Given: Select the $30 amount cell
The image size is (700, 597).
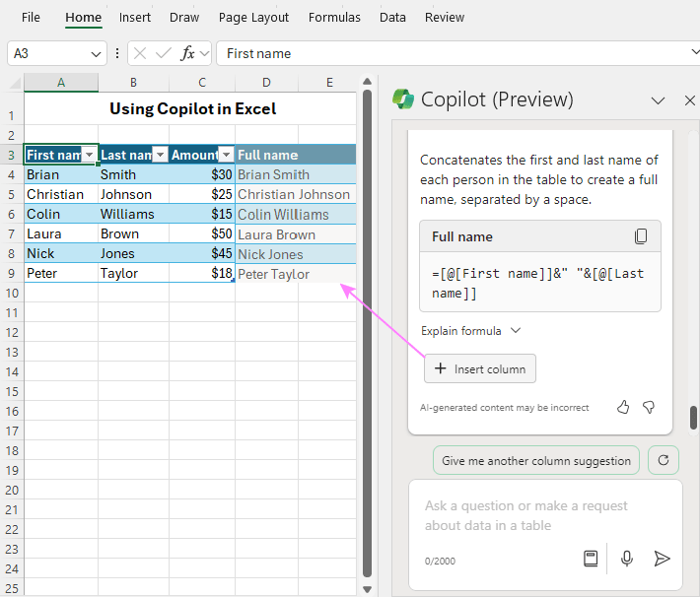Looking at the screenshot, I should point(202,174).
